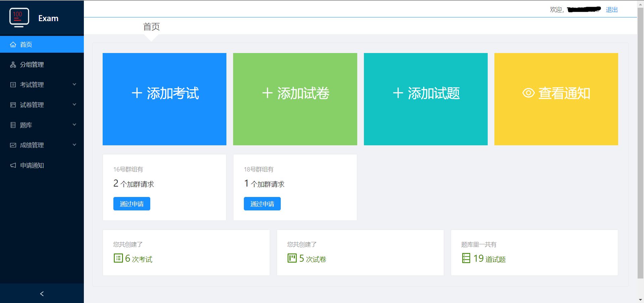644x303 pixels.
Task: Open 考试管理 menu item
Action: click(42, 85)
